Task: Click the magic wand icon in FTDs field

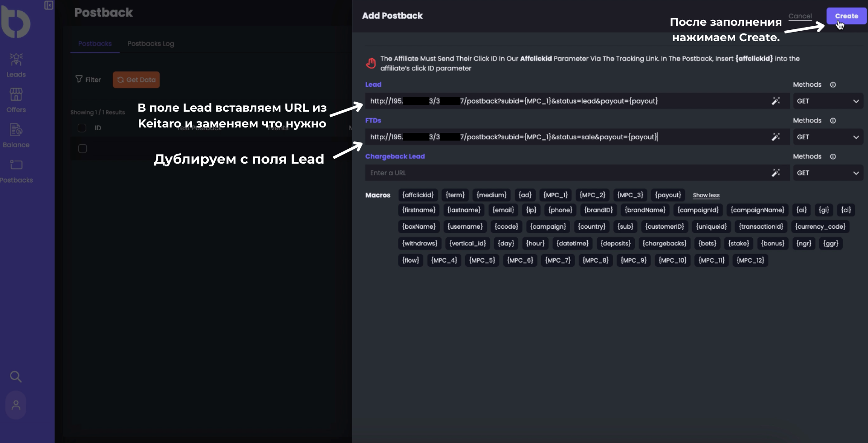Action: (x=776, y=137)
